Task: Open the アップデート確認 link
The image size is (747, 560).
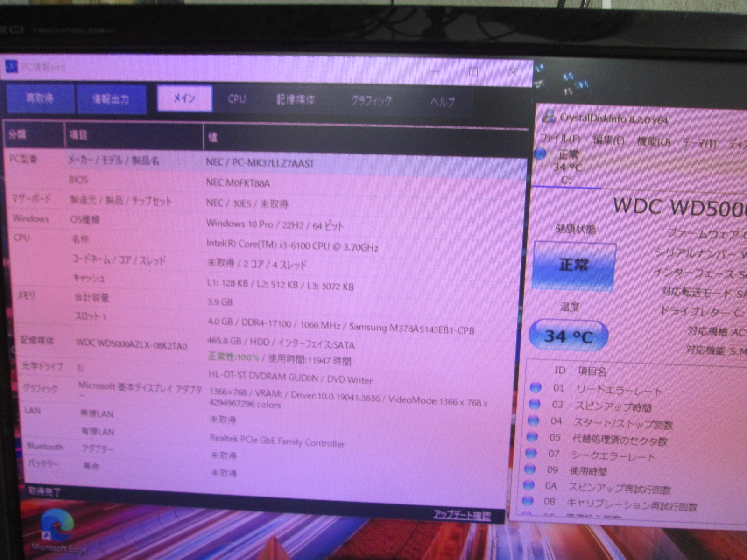Action: click(462, 515)
